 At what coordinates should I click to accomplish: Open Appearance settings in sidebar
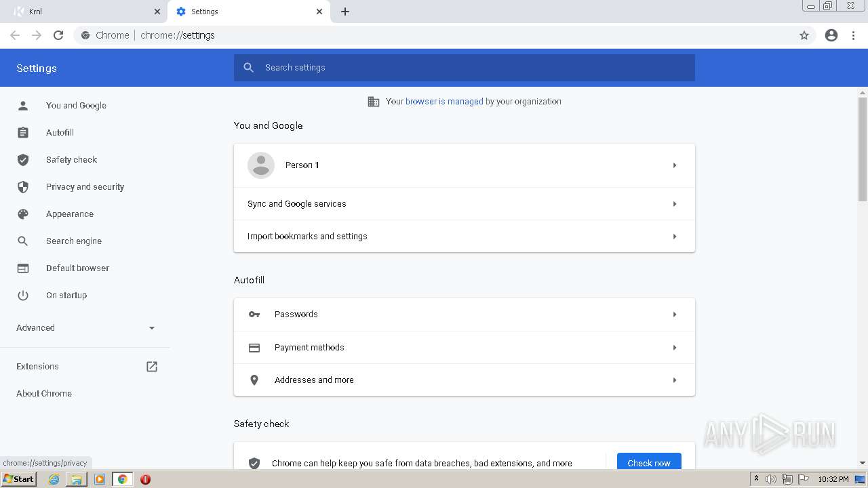(x=70, y=213)
